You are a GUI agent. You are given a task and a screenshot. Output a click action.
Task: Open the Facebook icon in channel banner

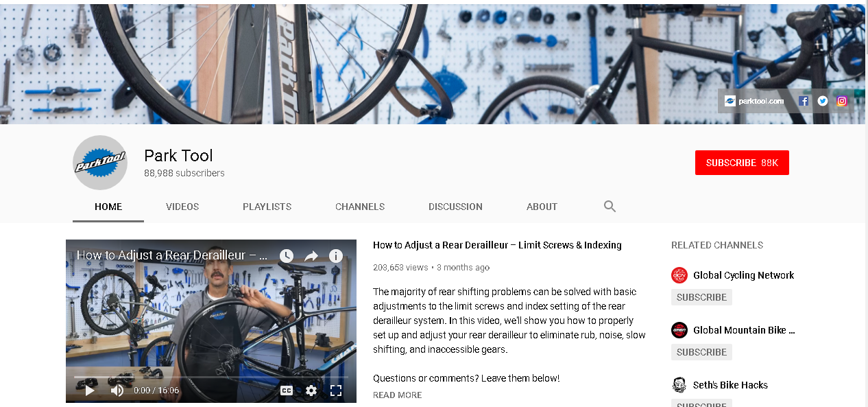click(x=804, y=101)
